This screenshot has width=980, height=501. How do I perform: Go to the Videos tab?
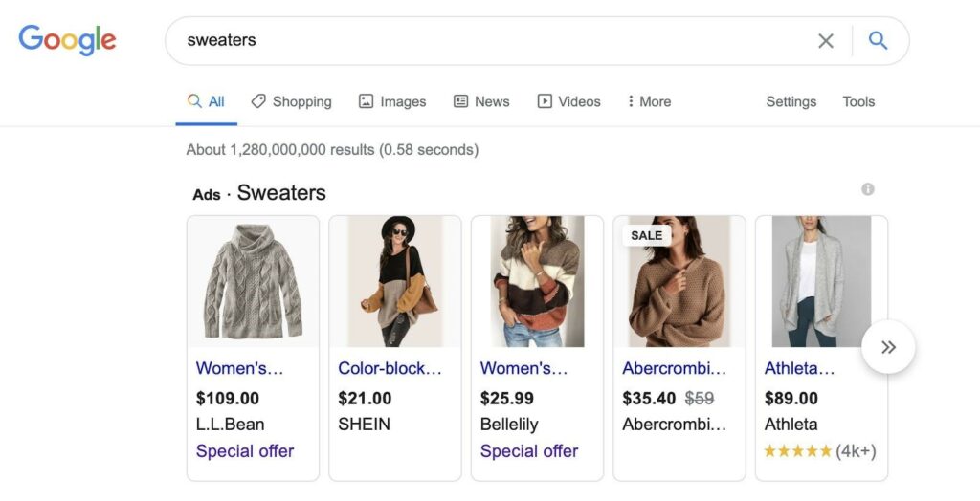click(x=568, y=101)
